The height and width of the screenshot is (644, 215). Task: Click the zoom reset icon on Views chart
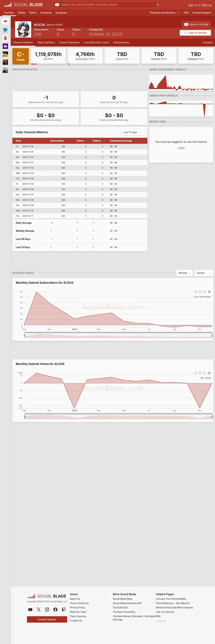coord(200,373)
